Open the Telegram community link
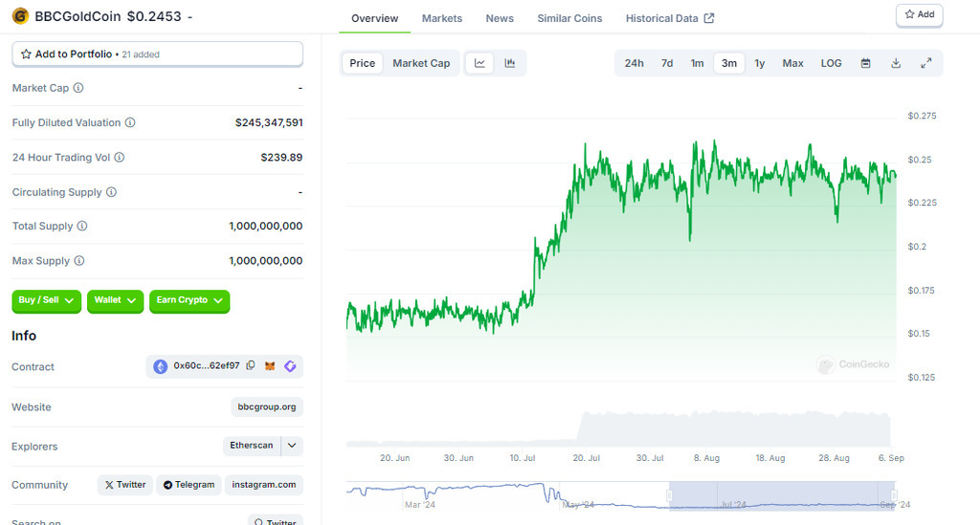This screenshot has height=525, width=980. point(189,485)
